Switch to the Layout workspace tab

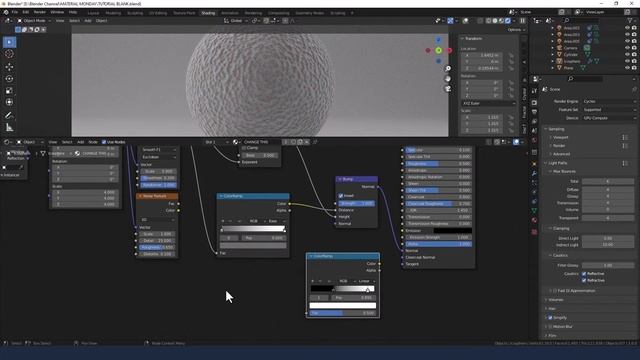[93, 13]
